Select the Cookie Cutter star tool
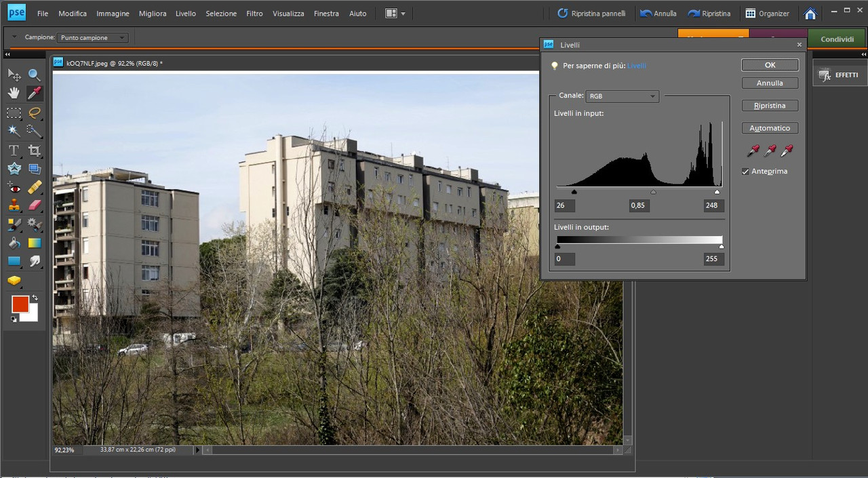 tap(14, 169)
